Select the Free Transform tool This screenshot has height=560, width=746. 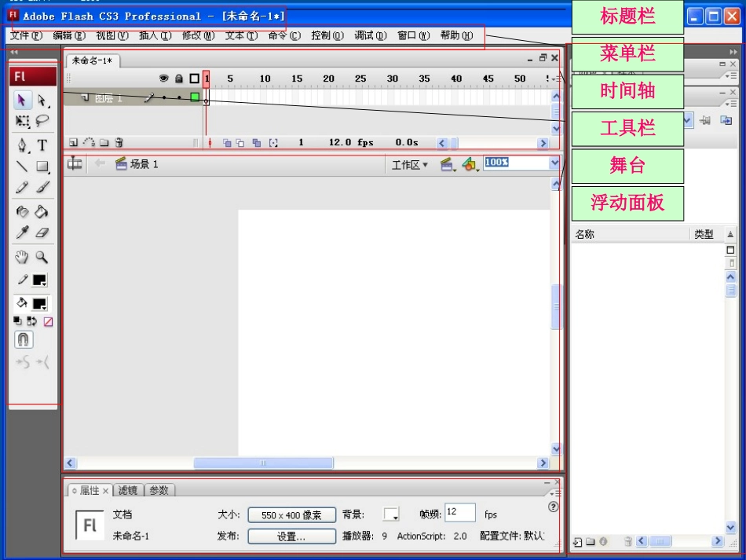(22, 120)
